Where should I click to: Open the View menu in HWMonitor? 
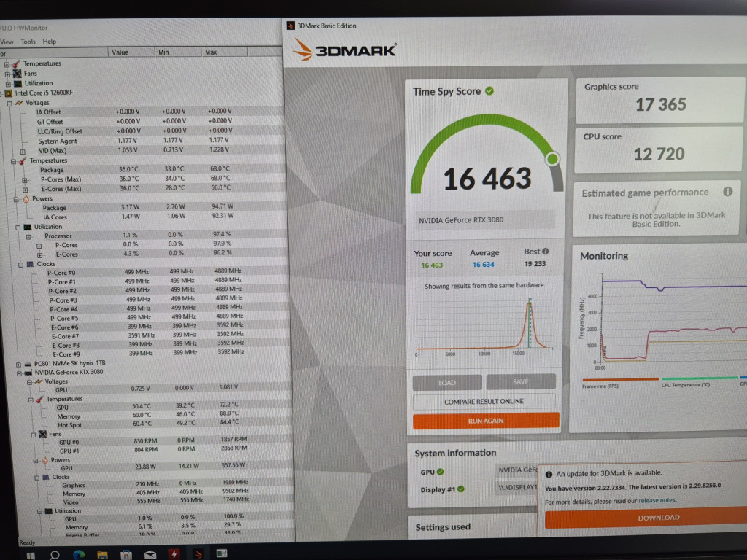click(7, 42)
